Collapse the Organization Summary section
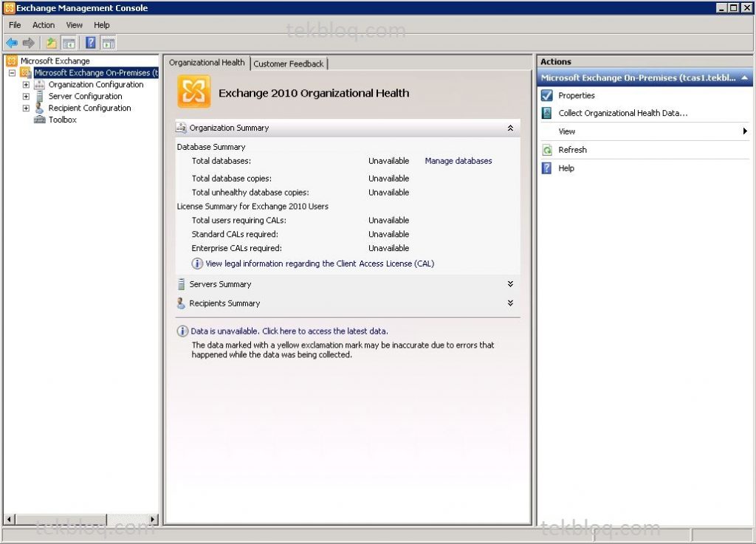Screen dimensions: 756x544 coord(510,128)
